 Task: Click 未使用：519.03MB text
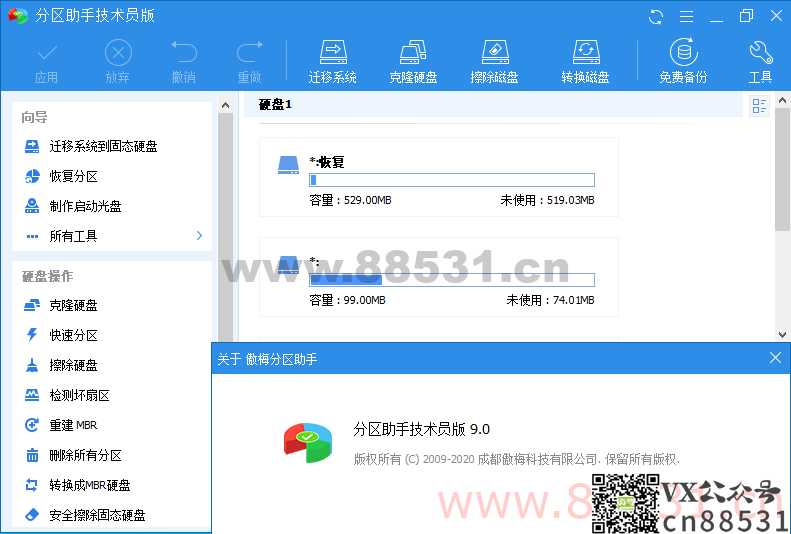[547, 201]
